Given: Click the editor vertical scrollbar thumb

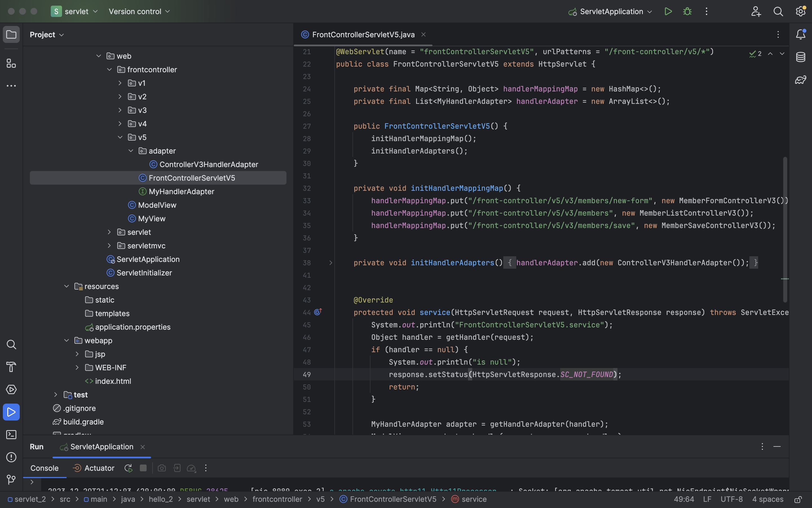Looking at the screenshot, I should click(x=785, y=229).
